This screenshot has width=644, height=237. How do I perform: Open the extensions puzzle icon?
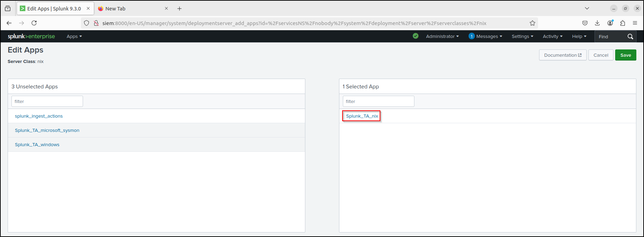[x=622, y=23]
